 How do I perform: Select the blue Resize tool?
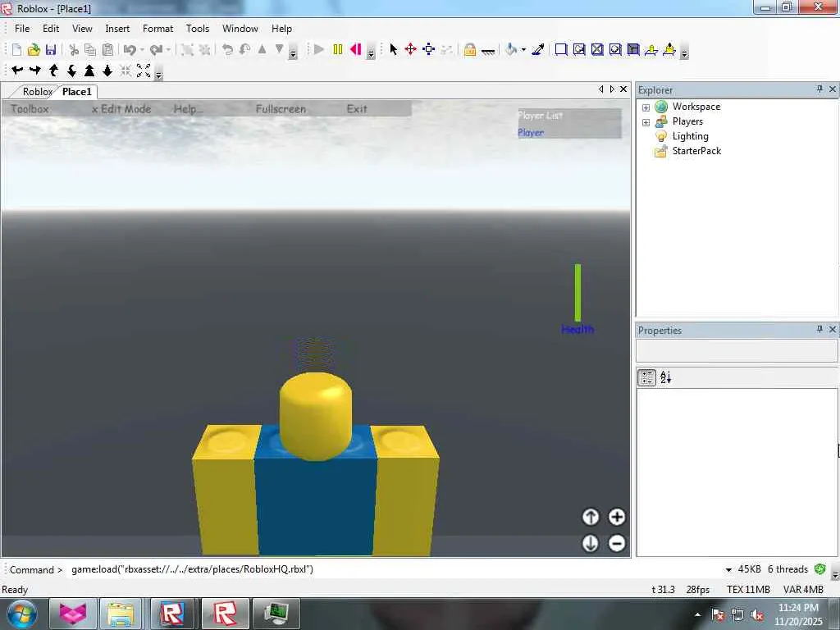pos(428,50)
